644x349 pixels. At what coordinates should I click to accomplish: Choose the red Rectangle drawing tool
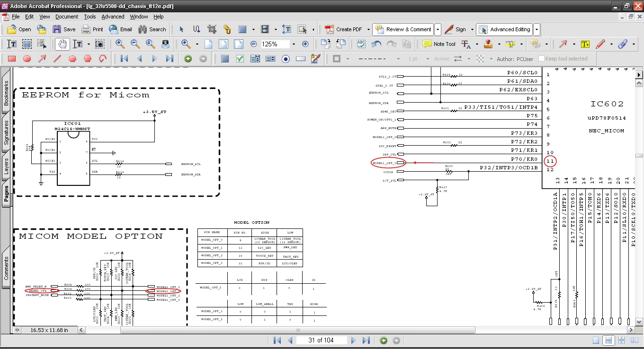(12, 59)
